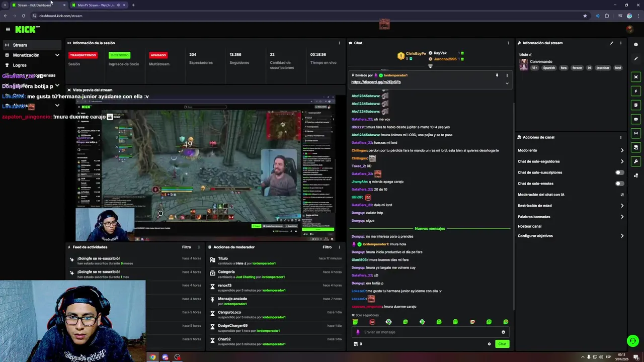Image resolution: width=644 pixels, height=362 pixels.
Task: Toggle lightning activity feed icon in sidebar
Action: [x=636, y=91]
